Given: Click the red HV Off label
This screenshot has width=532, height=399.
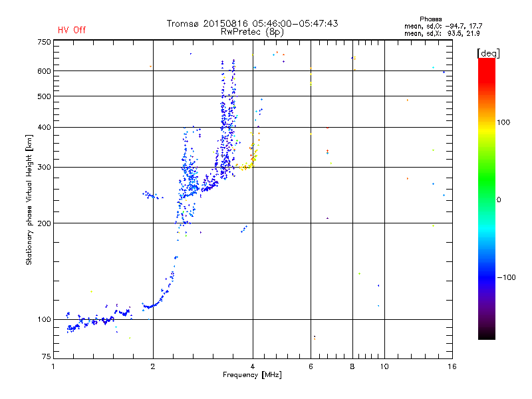Looking at the screenshot, I should click(x=72, y=30).
